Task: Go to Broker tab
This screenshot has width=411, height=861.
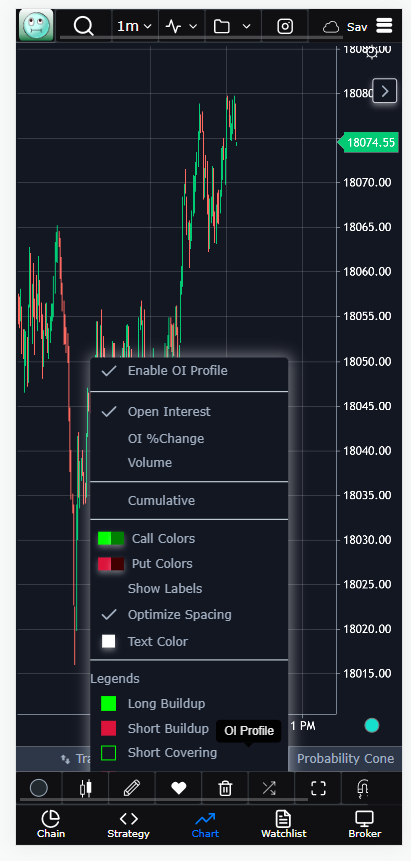Action: pyautogui.click(x=364, y=825)
